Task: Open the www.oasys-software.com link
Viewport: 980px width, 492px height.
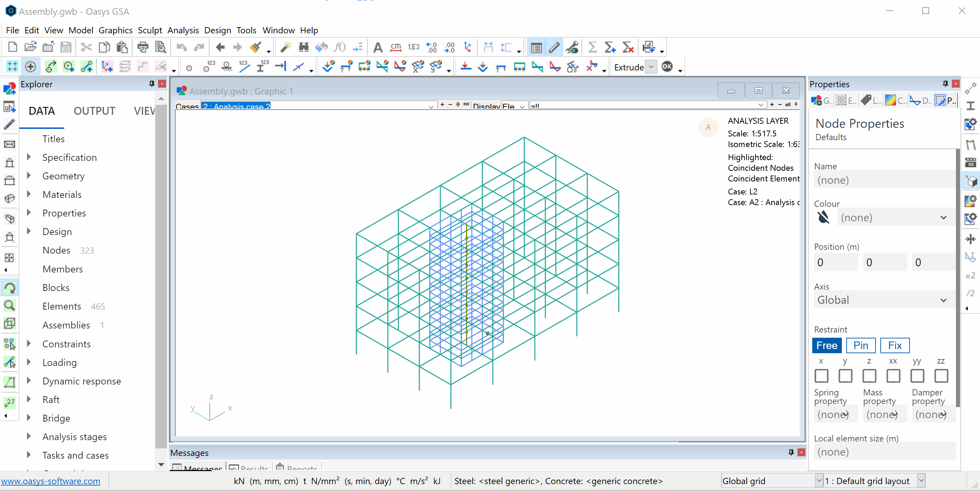Action: [51, 481]
